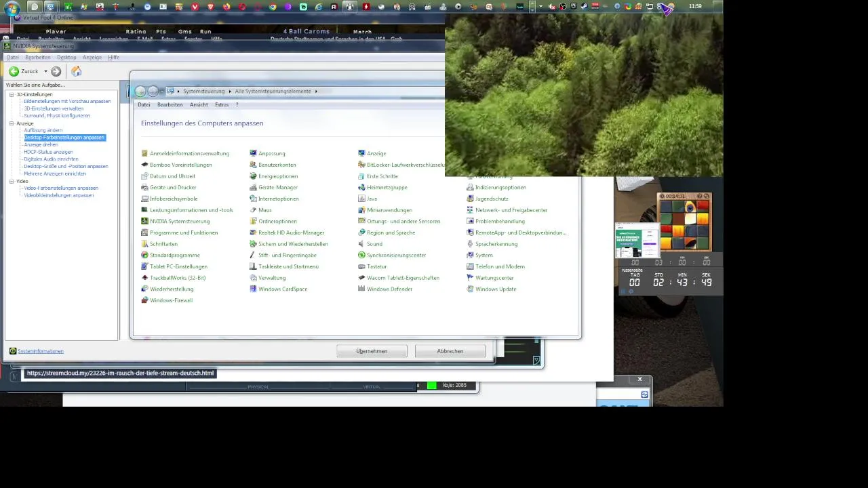
Task: Open the Windows Start orb
Action: (x=12, y=8)
